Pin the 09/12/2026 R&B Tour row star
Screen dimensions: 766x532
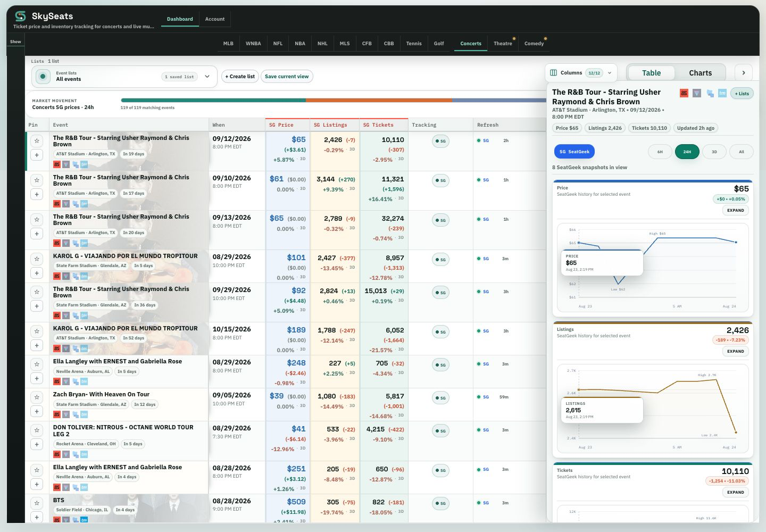(37, 141)
